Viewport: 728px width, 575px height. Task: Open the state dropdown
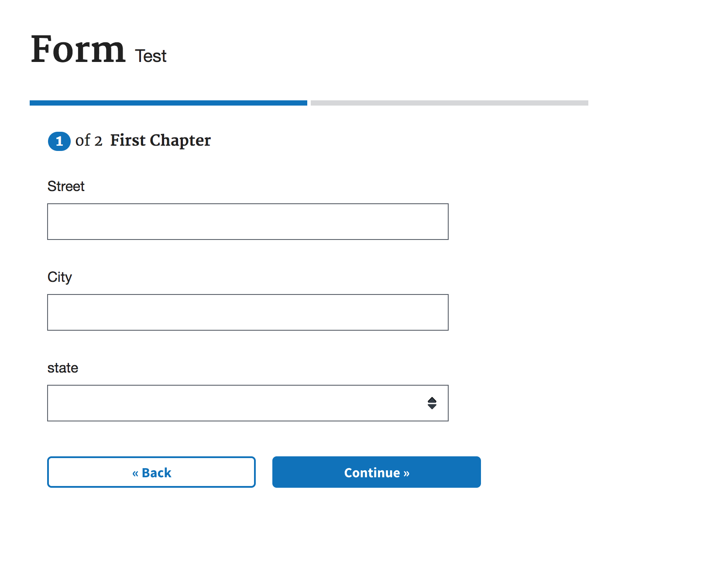(247, 403)
